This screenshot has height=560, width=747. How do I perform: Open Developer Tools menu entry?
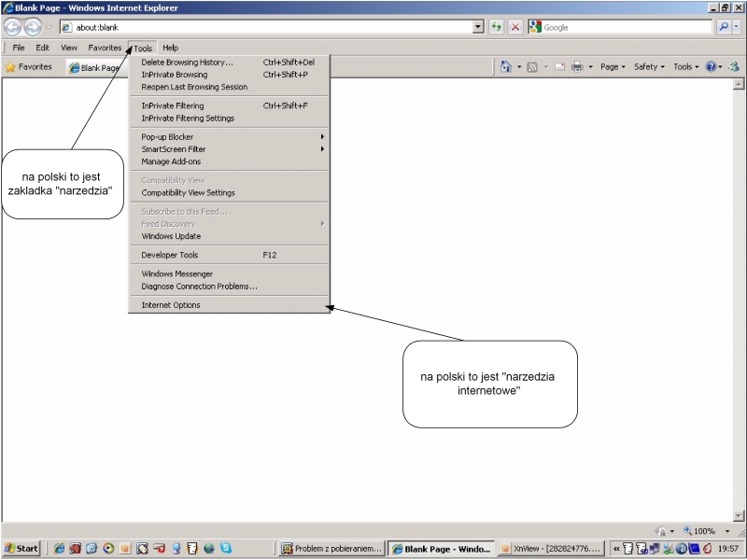(229, 255)
